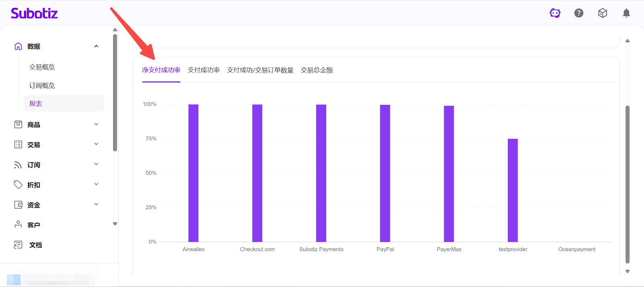644x287 pixels.
Task: Click the cube icon in top bar
Action: pyautogui.click(x=603, y=13)
